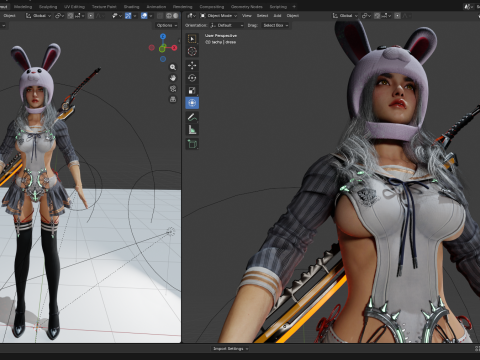480x360 pixels.
Task: Click the scene icon in top-right corner
Action: [x=469, y=6]
